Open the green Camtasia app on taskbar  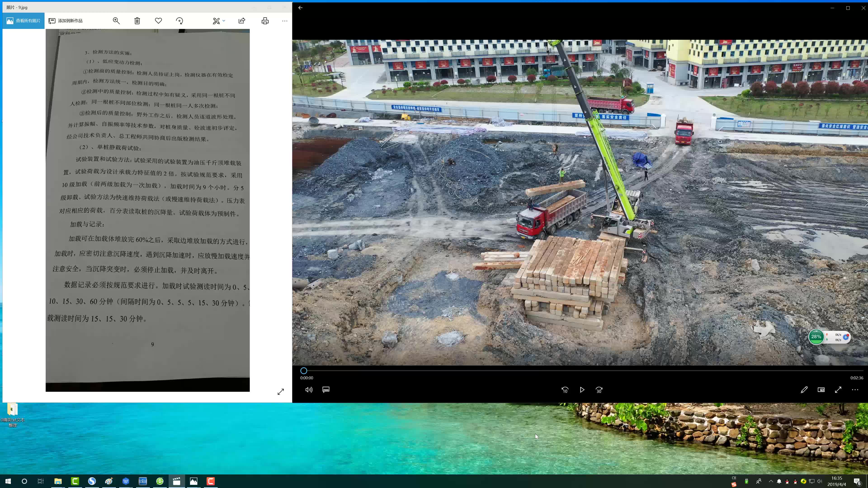point(75,481)
